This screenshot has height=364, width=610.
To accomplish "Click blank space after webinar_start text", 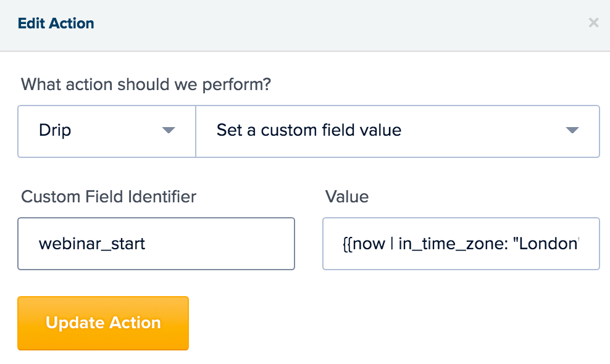I will (218, 244).
